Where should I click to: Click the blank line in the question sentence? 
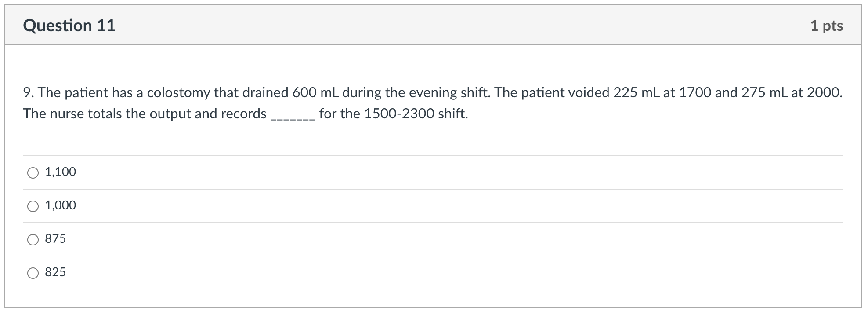click(292, 115)
